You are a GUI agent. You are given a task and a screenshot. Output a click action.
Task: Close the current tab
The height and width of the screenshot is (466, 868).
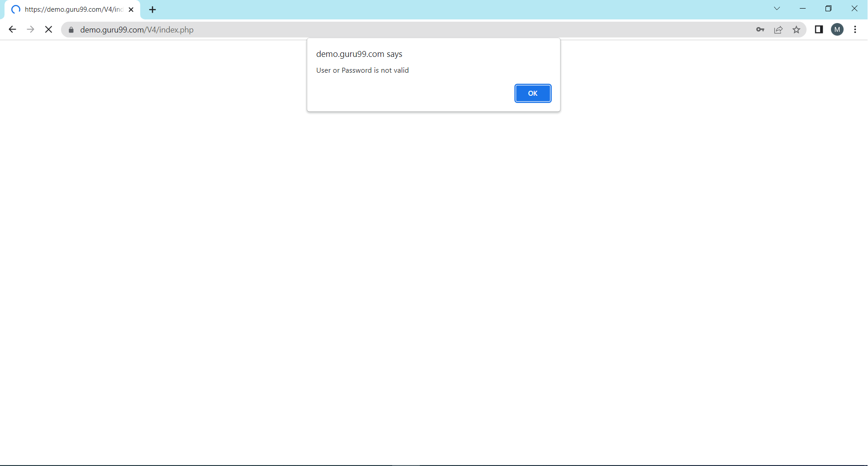pyautogui.click(x=131, y=9)
